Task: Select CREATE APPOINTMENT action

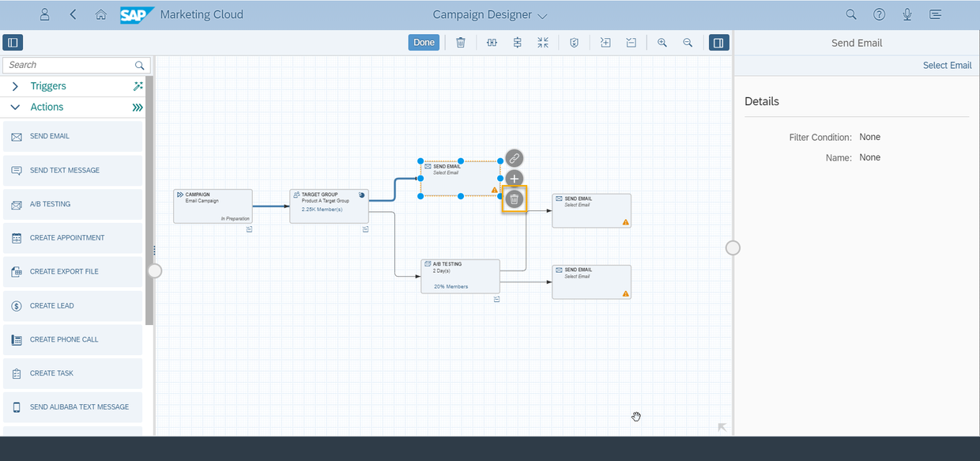Action: (73, 237)
